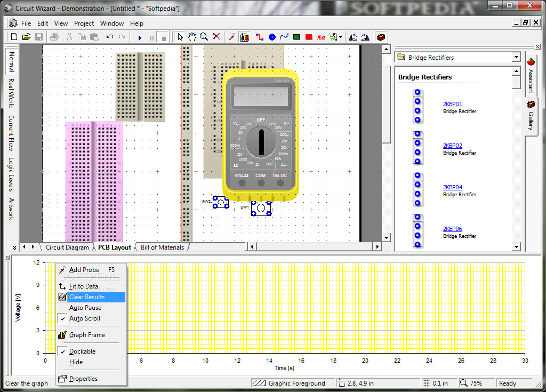546x392 pixels.
Task: Switch to Logic Levels view style
Action: tap(12, 174)
